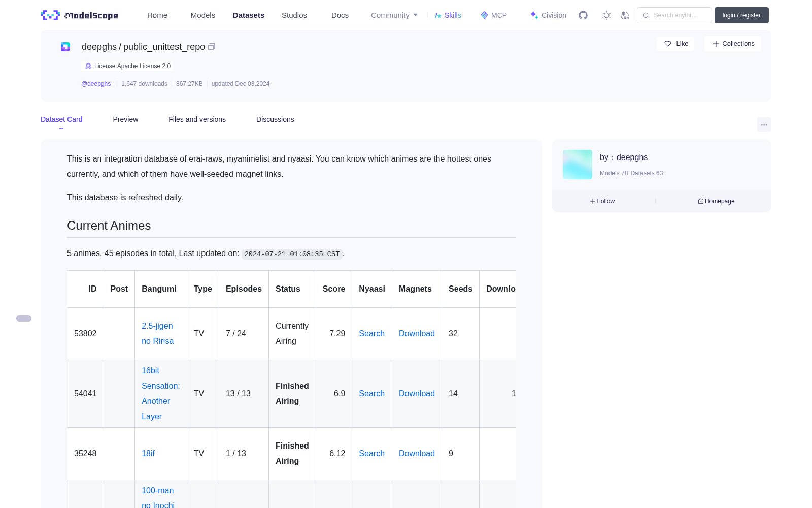Switch to Files and versions tab
This screenshot has height=508, width=812.
pos(197,119)
